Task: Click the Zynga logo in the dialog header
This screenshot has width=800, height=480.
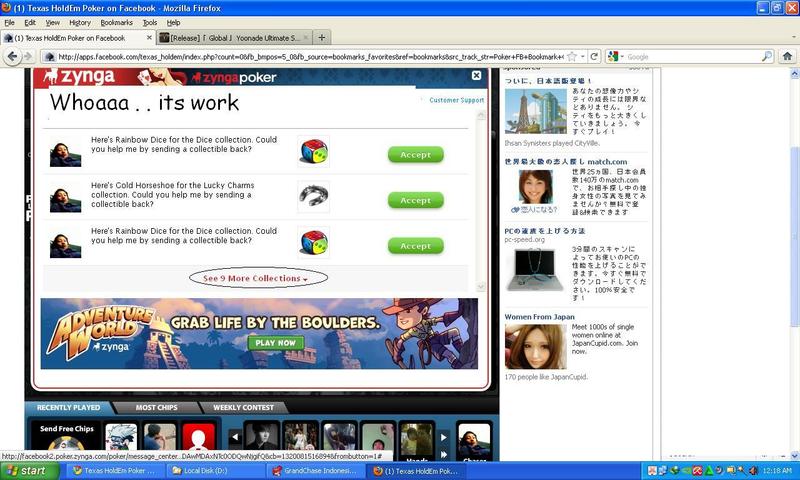Action: (79, 77)
